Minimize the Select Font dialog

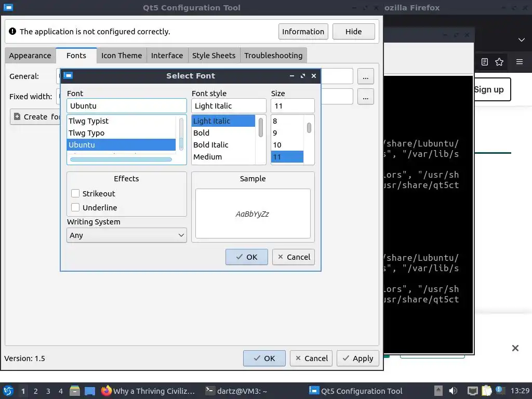tap(292, 76)
